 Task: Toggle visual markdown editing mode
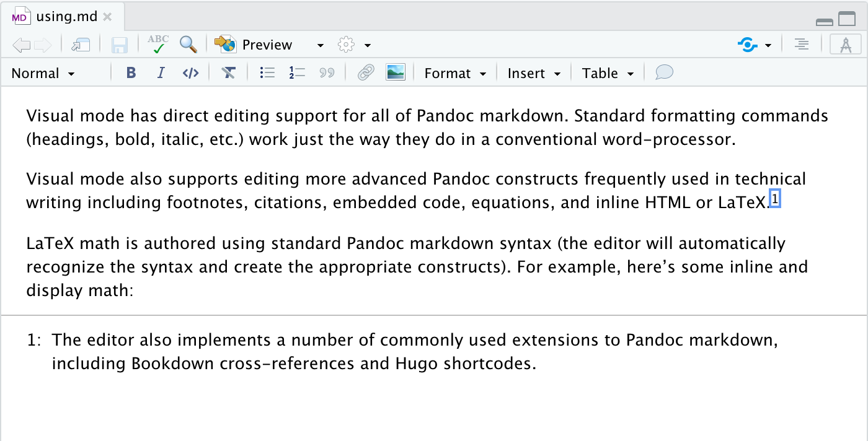tap(846, 45)
